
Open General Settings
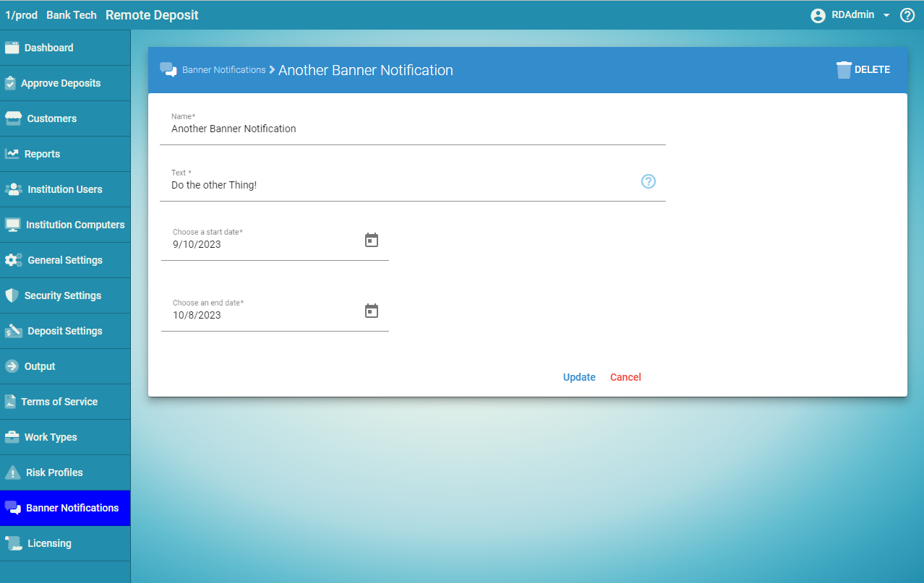tap(65, 260)
